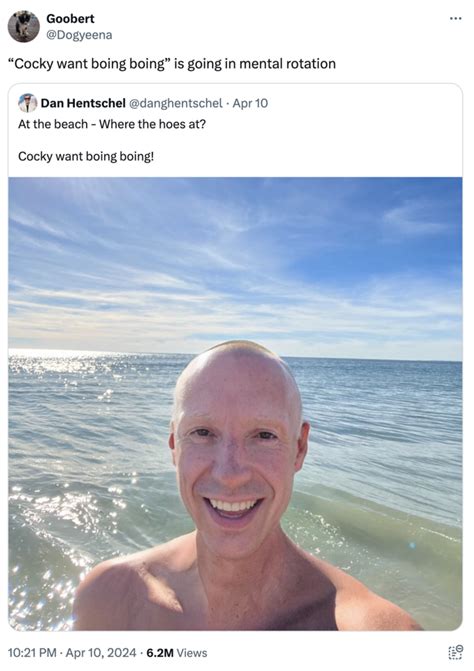Click "Cocky want boing boing!" in quoted tweet

86,156
